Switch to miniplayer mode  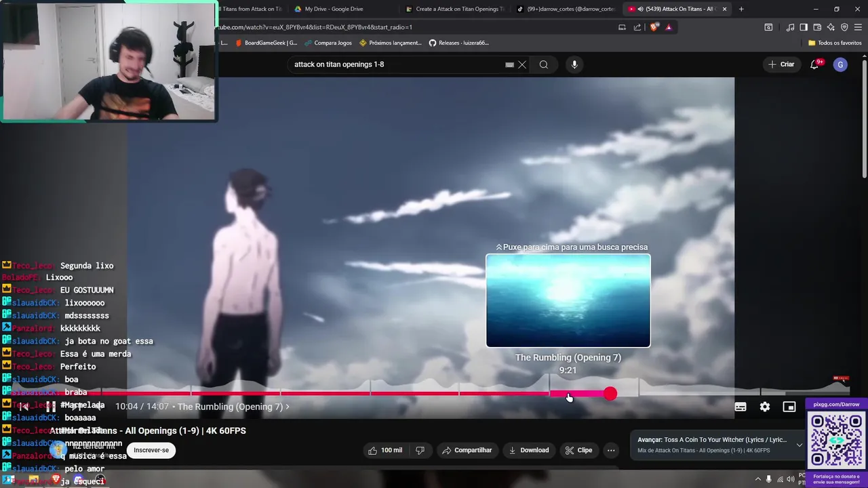tap(789, 407)
